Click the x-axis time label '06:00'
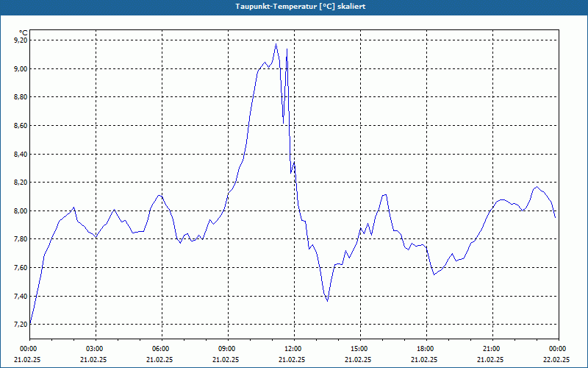 162,349
